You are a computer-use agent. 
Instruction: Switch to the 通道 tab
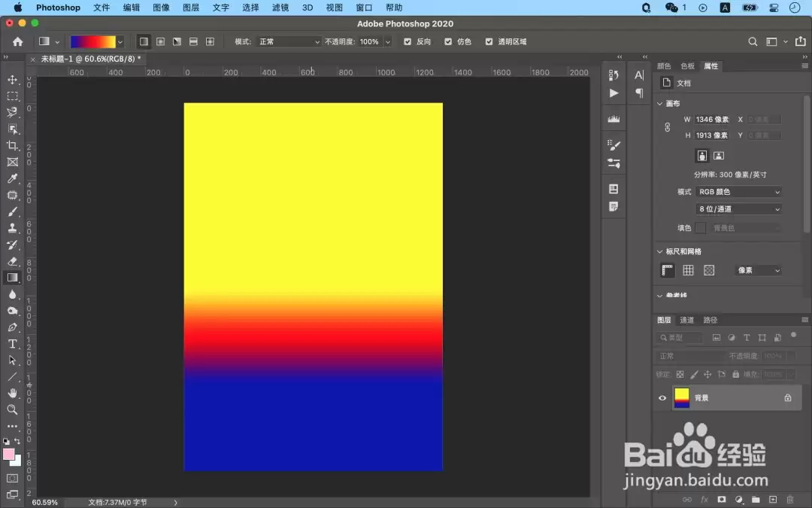click(x=686, y=320)
